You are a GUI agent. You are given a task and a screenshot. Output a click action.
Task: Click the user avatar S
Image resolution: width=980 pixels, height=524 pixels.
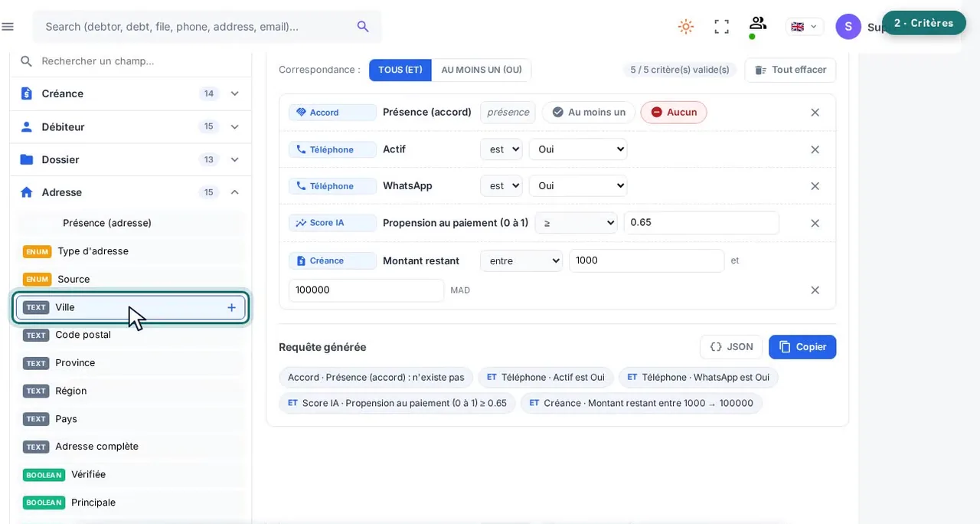[x=848, y=27]
